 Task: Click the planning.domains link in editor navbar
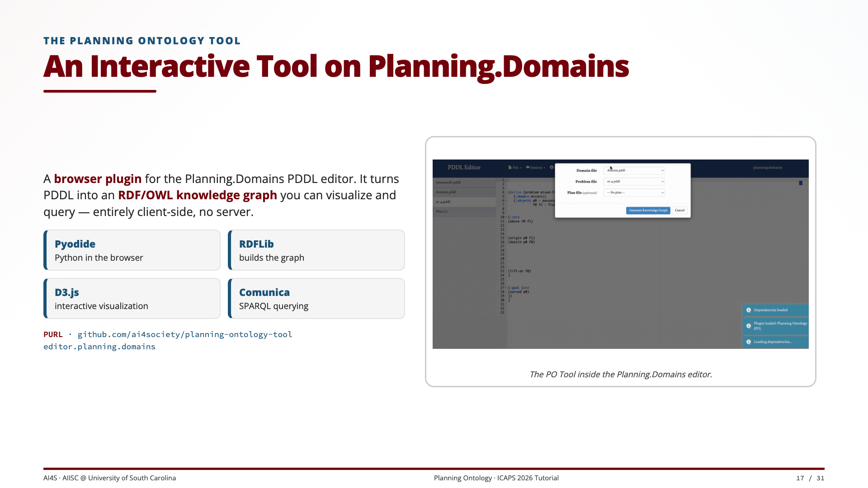click(768, 168)
